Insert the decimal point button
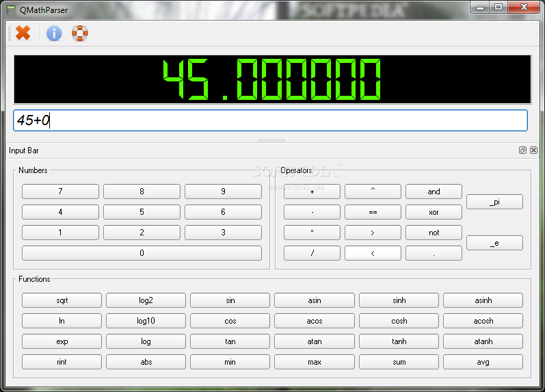Image resolution: width=545 pixels, height=392 pixels. coord(434,253)
